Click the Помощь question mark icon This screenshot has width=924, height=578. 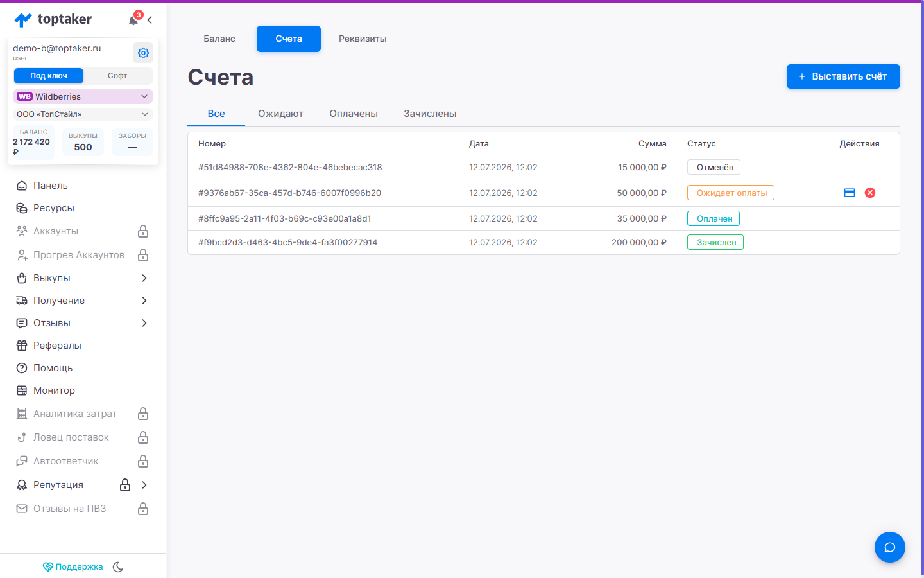pyautogui.click(x=22, y=368)
